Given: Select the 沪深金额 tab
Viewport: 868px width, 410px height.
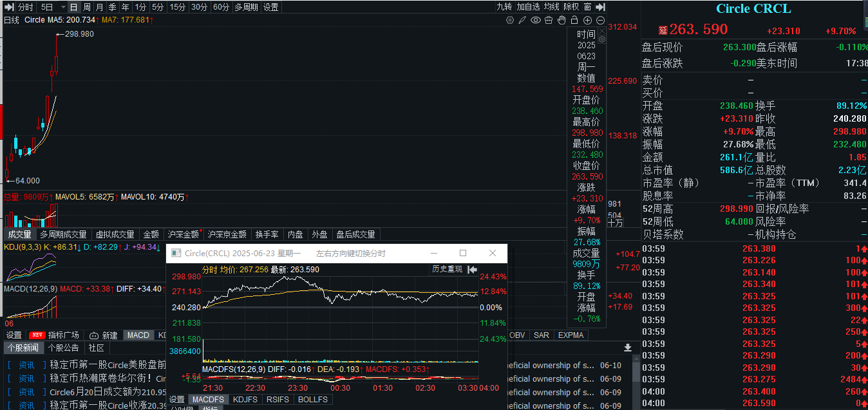Looking at the screenshot, I should (x=184, y=234).
